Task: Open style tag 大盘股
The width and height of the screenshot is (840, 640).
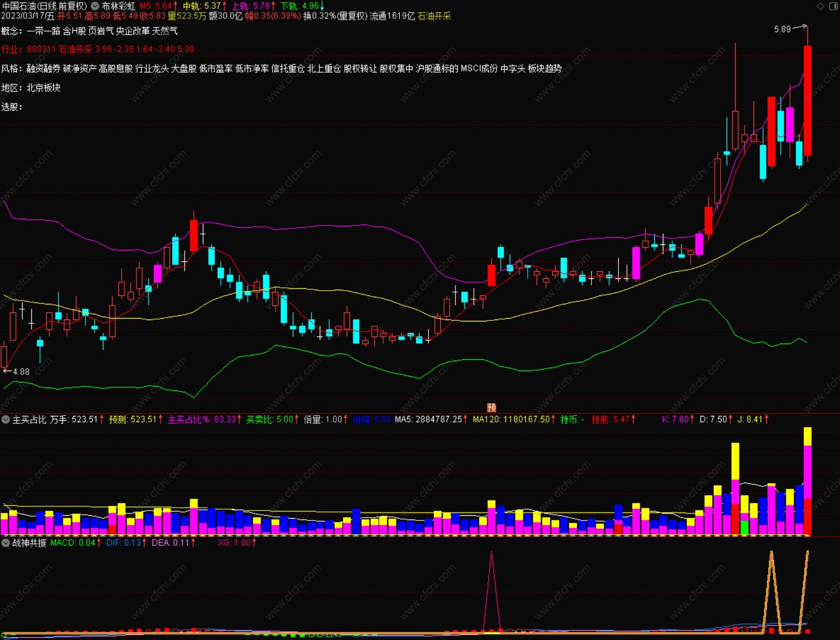Action: click(184, 69)
